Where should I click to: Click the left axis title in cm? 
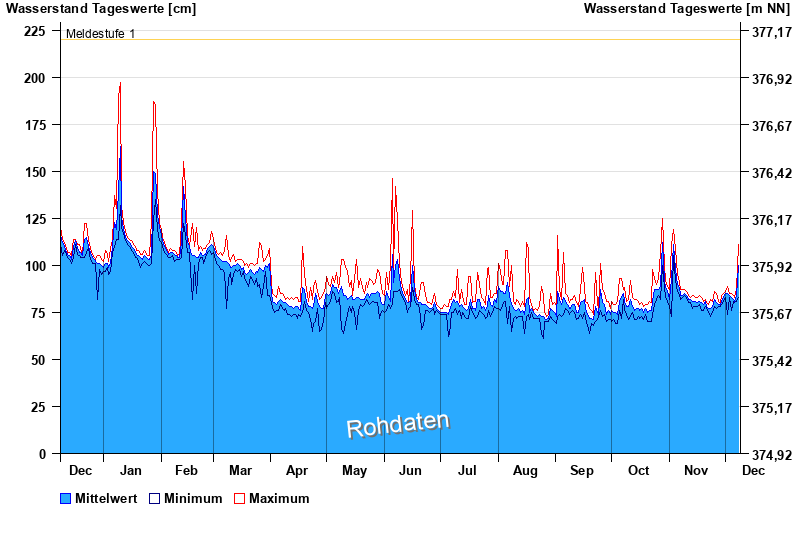point(101,9)
